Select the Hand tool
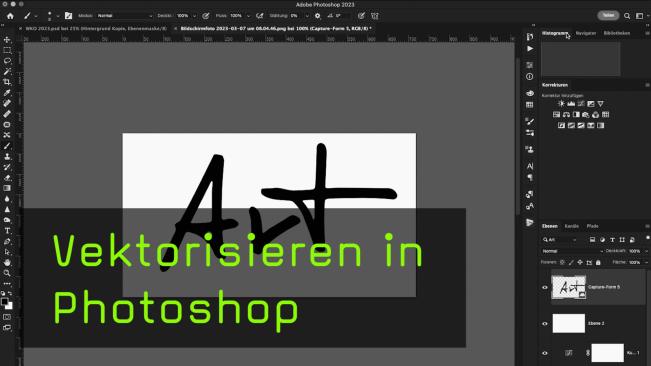Screen dimensions: 651x366 pyautogui.click(x=7, y=262)
